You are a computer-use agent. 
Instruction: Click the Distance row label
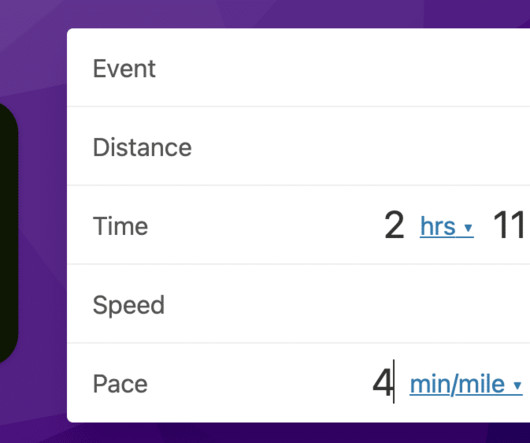coord(142,147)
